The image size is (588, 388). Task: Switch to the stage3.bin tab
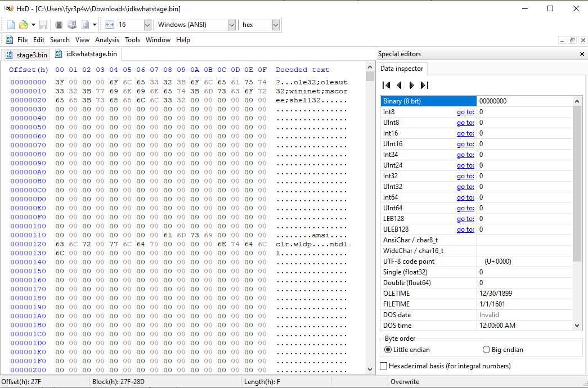point(26,55)
